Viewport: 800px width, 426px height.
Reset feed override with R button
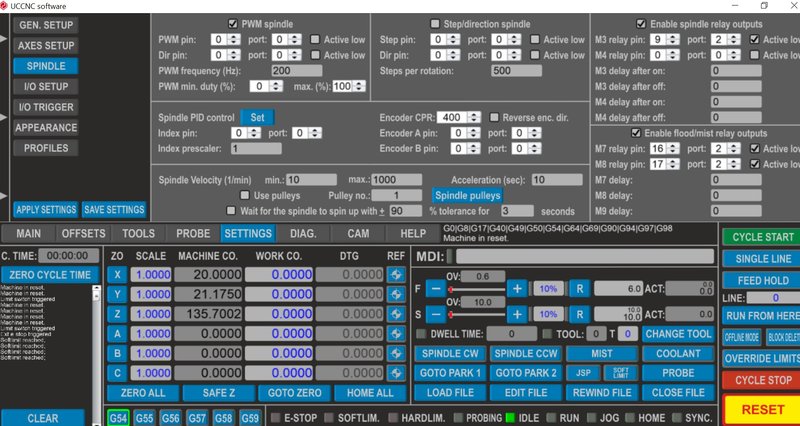[580, 289]
